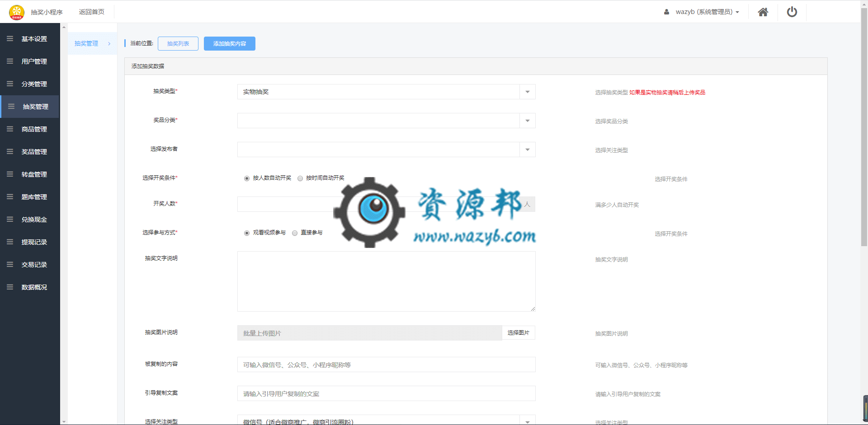Click hamburger icon beside 分类管理
The height and width of the screenshot is (425, 868).
coord(10,84)
